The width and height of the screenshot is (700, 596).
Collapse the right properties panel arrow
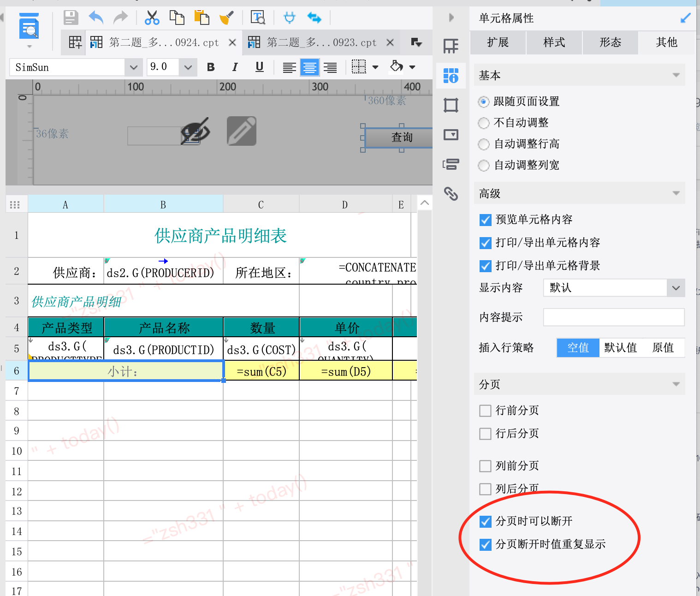click(x=451, y=18)
